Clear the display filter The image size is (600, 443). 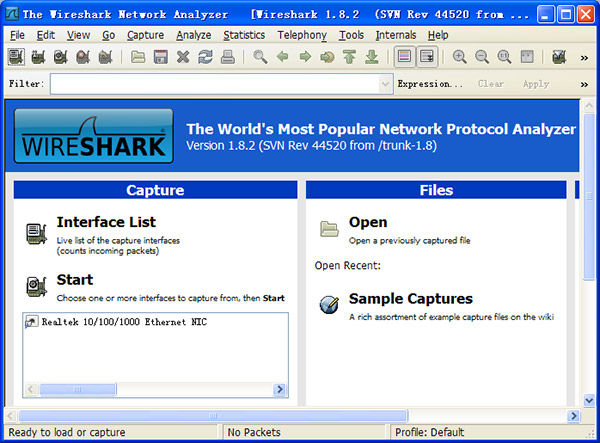point(491,84)
